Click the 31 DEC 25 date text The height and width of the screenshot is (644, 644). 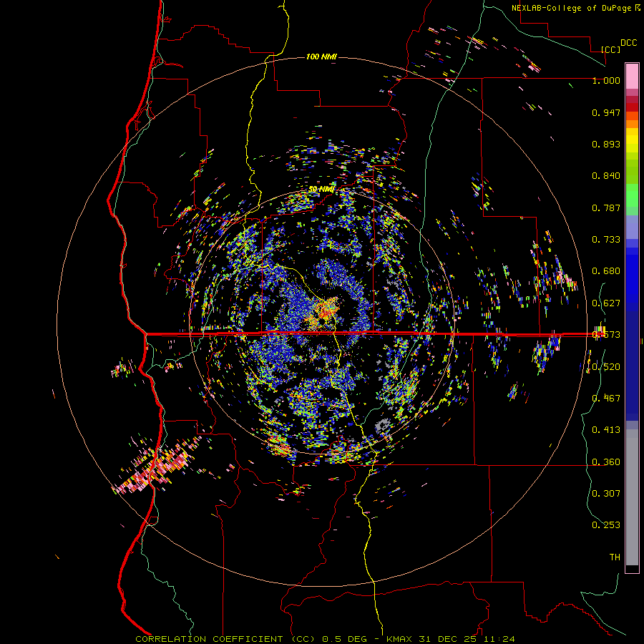[448, 639]
